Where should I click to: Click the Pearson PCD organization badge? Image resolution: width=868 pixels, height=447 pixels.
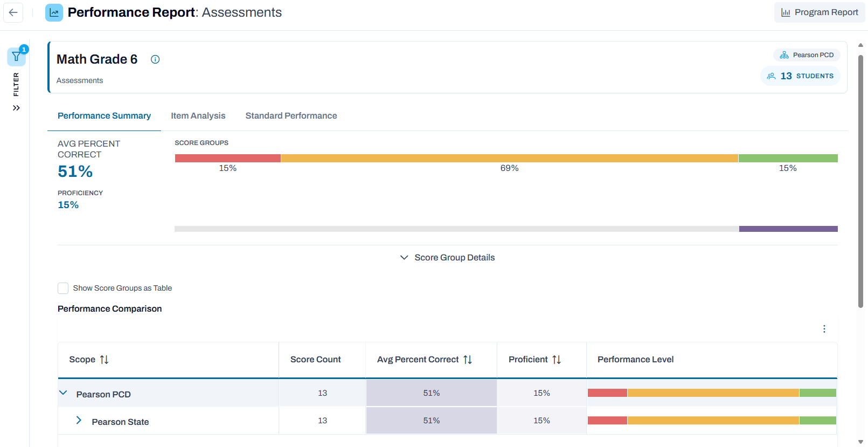[807, 55]
